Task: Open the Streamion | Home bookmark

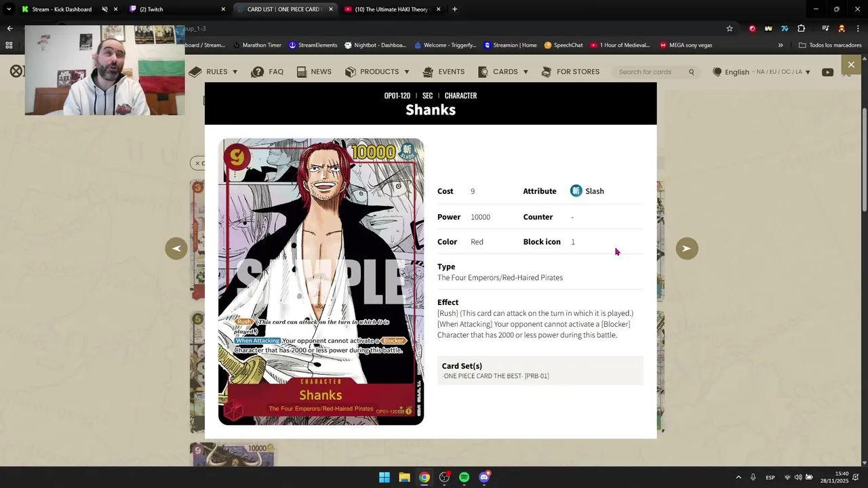Action: click(x=510, y=45)
